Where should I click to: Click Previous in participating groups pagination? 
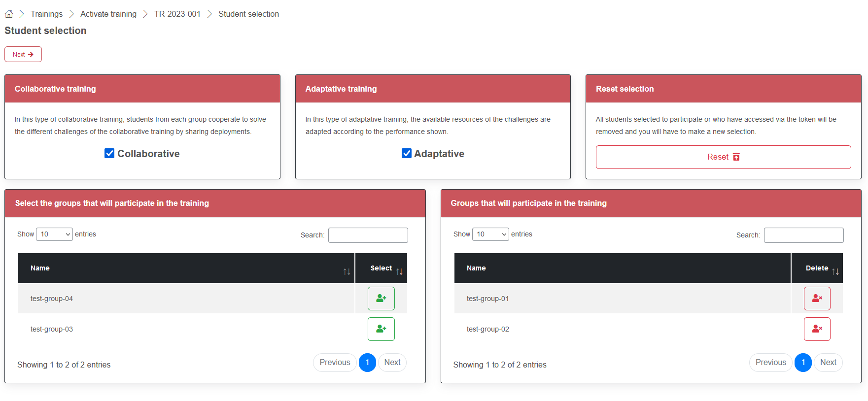[x=770, y=363]
